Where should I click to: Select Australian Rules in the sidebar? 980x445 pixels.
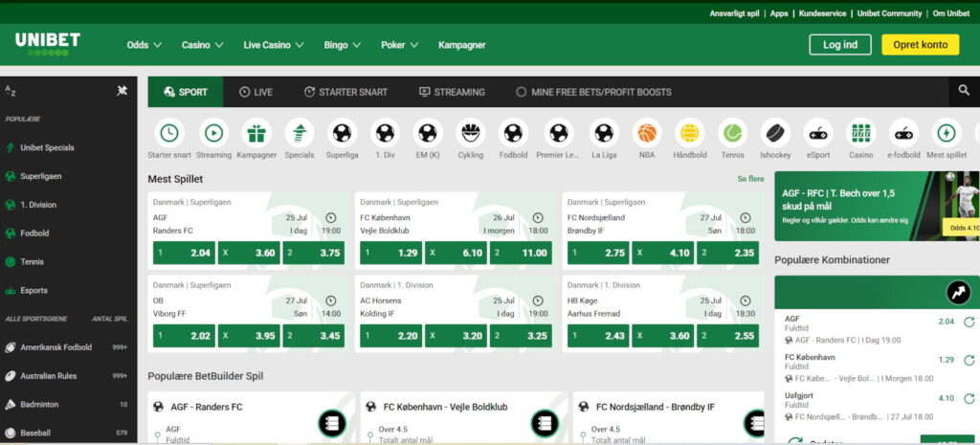click(x=69, y=376)
